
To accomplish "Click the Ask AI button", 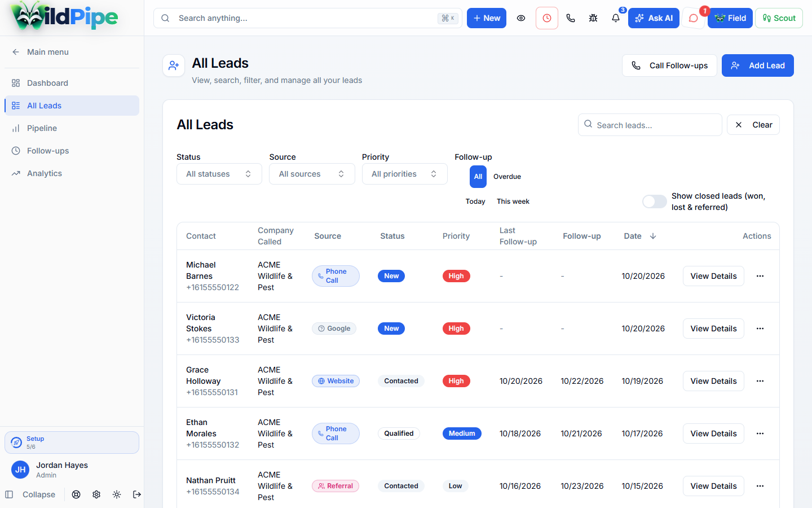I will pyautogui.click(x=654, y=18).
